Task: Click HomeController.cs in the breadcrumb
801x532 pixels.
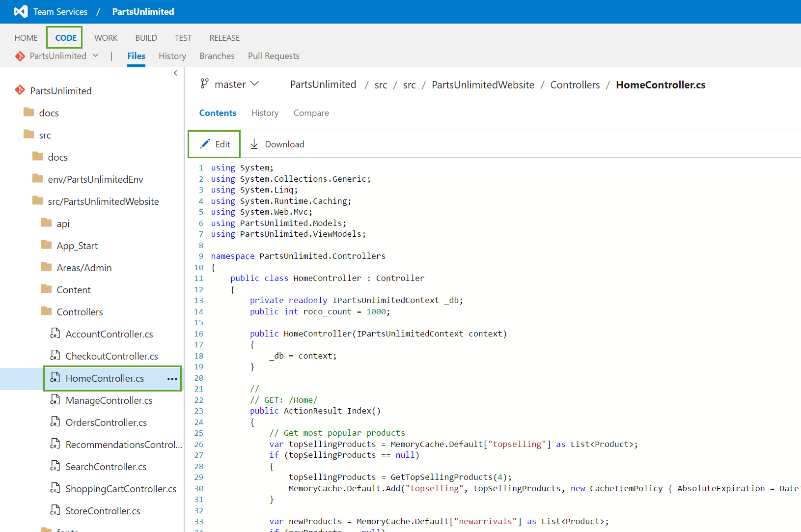Action: click(x=661, y=84)
